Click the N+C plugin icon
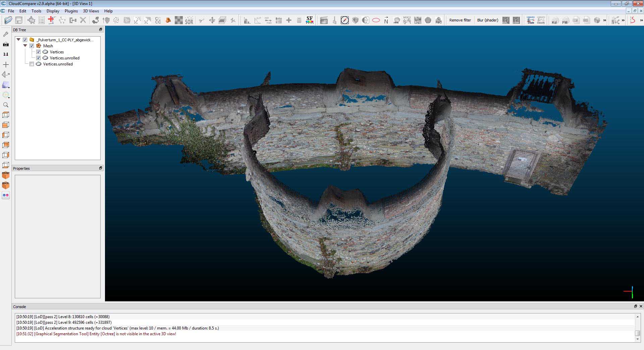The width and height of the screenshot is (644, 350). click(615, 20)
